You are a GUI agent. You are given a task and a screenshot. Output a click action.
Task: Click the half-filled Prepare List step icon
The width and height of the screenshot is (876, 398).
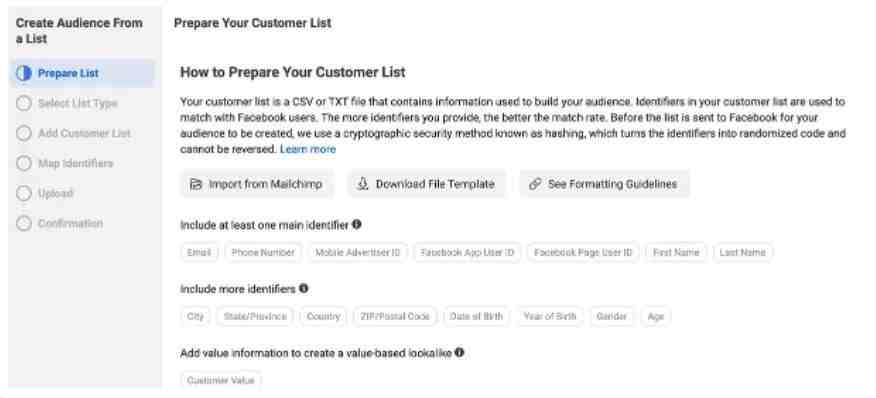23,73
